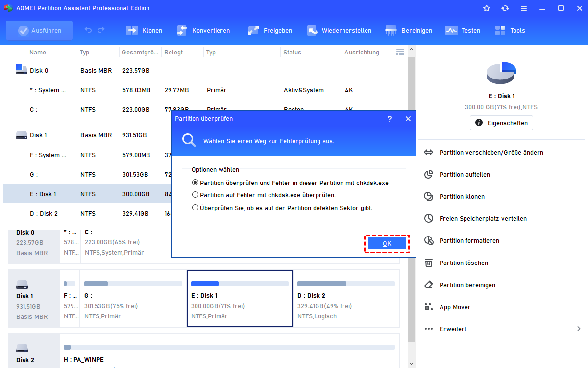Screen dimensions: 588x368
Task: Click OK in the Partition überprüfen dialog
Action: point(387,243)
